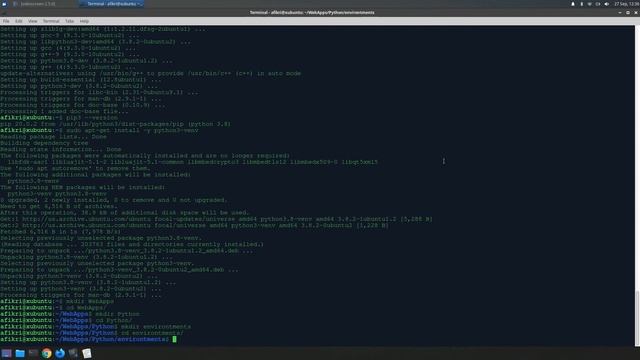The image size is (640, 360).
Task: Open the Tabs menu
Action: (x=69, y=21)
